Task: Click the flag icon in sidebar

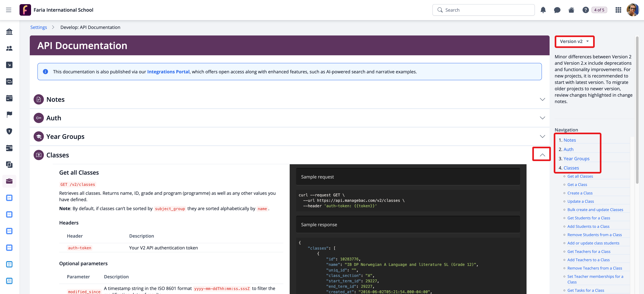Action: coord(9,115)
